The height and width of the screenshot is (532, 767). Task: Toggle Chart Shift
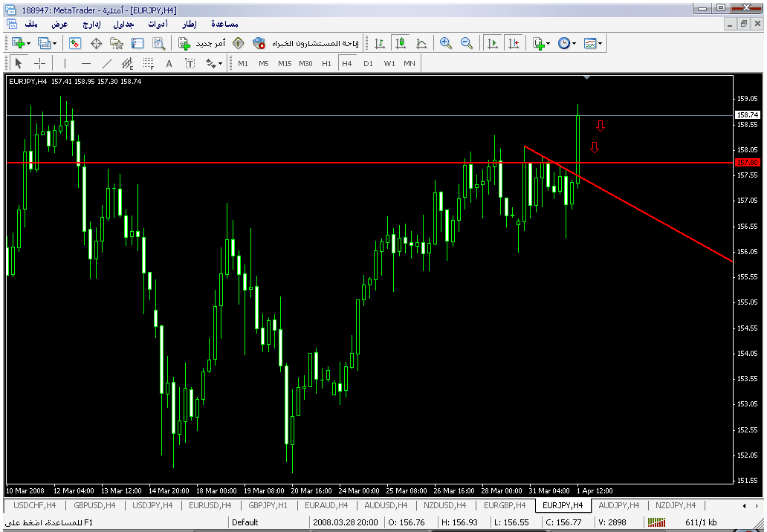coord(514,44)
